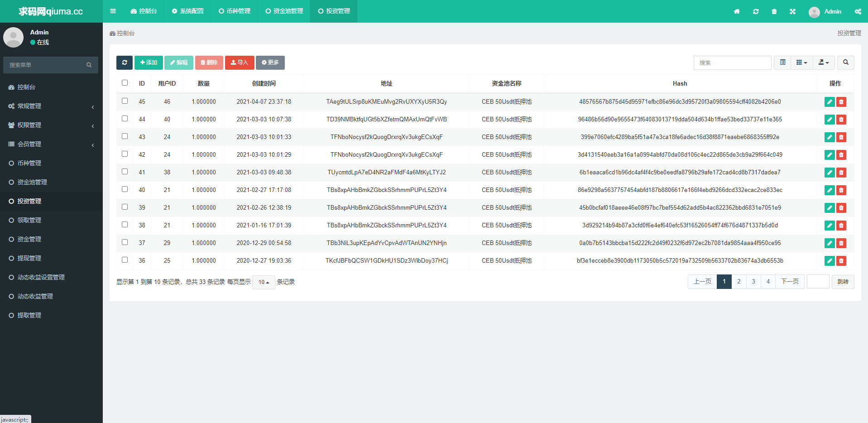Screen dimensions: 868x423
Task: Toggle fullscreen using the expand icon
Action: 792,11
